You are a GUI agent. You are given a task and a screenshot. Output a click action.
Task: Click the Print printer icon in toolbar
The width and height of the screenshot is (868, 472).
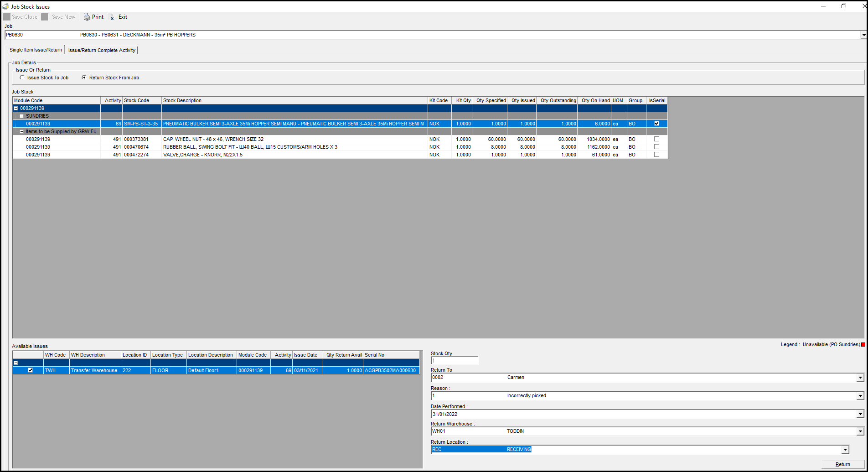pyautogui.click(x=87, y=17)
